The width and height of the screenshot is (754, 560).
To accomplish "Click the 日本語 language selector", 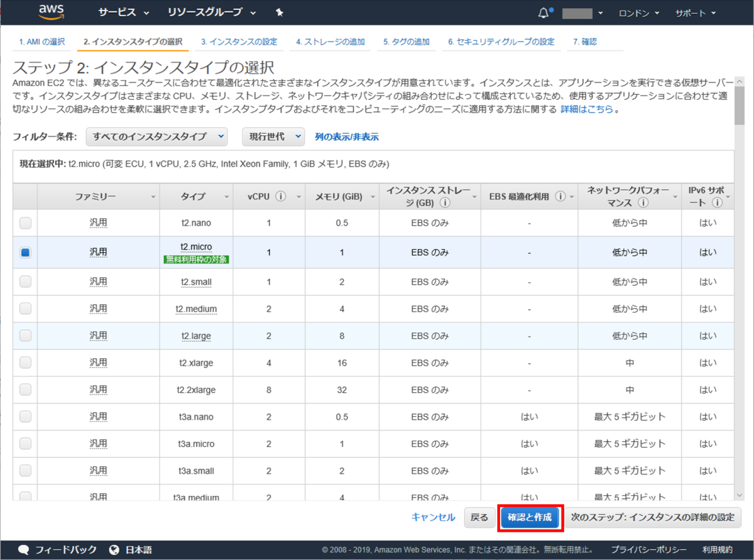I will pyautogui.click(x=138, y=549).
